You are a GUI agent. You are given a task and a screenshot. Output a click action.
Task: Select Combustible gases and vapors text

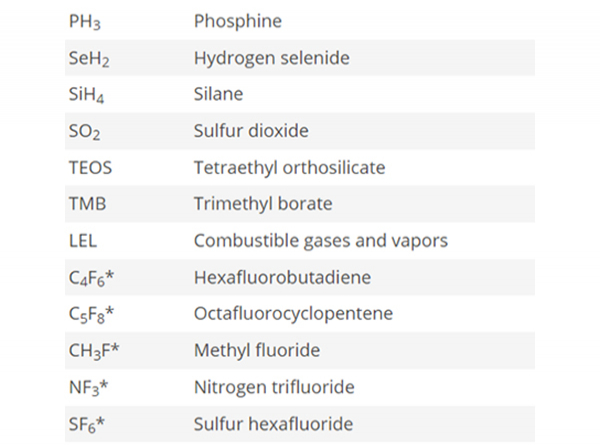(x=320, y=241)
